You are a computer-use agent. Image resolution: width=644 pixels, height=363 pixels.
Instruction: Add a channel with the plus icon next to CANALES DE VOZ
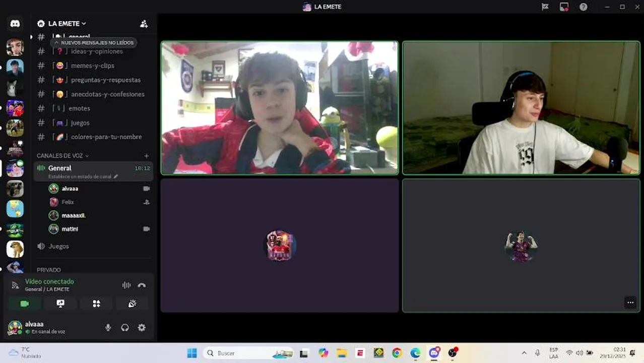[146, 156]
